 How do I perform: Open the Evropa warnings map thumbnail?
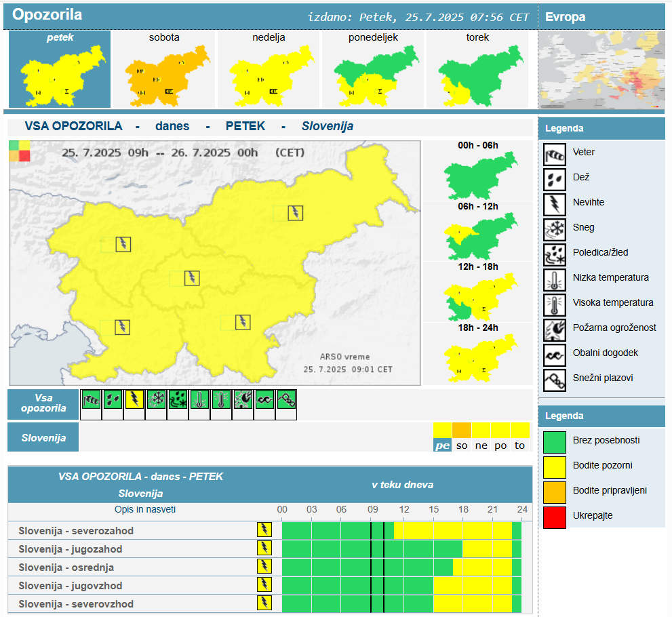click(601, 71)
